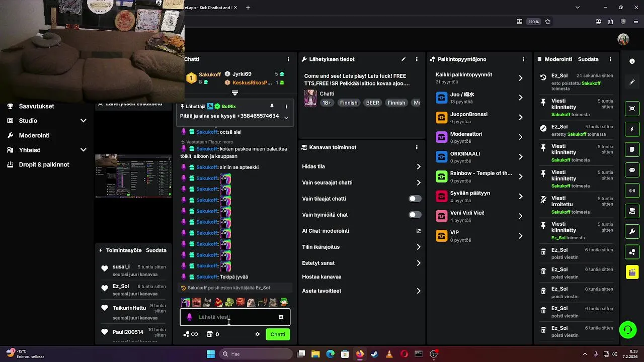
Task: Click the stream preview thumbnail
Action: pos(133,175)
